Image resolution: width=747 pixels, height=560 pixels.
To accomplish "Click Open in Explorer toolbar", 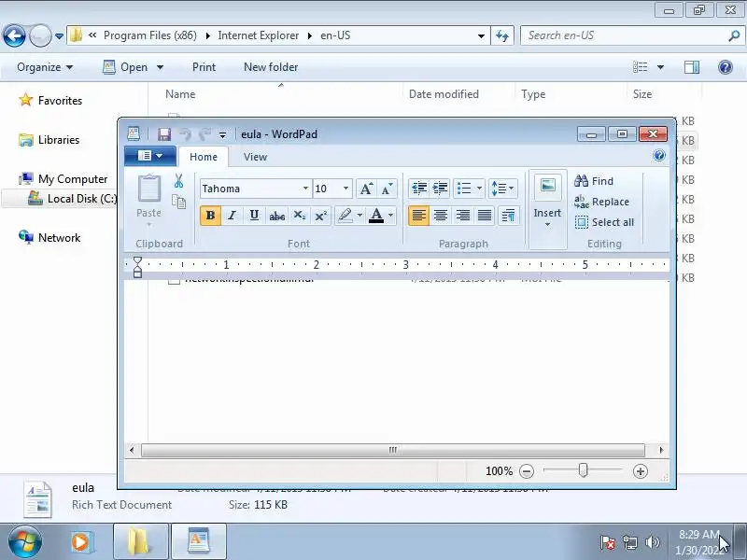I will click(127, 67).
